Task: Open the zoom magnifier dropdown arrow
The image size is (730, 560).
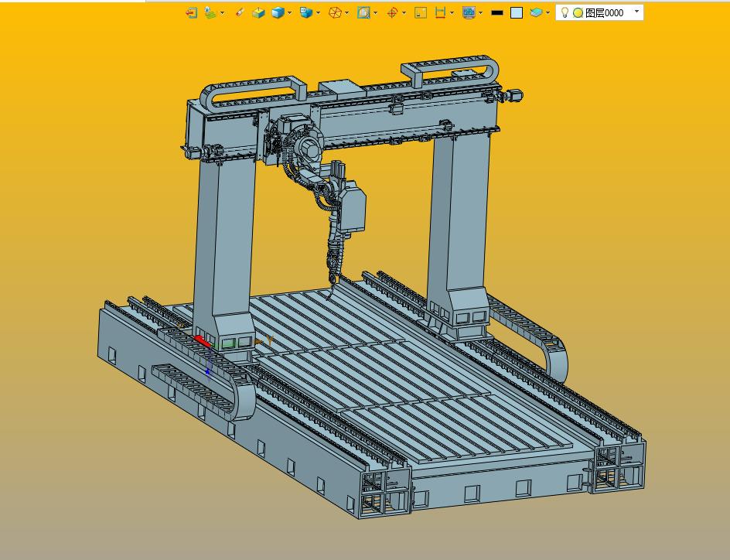Action: pos(375,13)
